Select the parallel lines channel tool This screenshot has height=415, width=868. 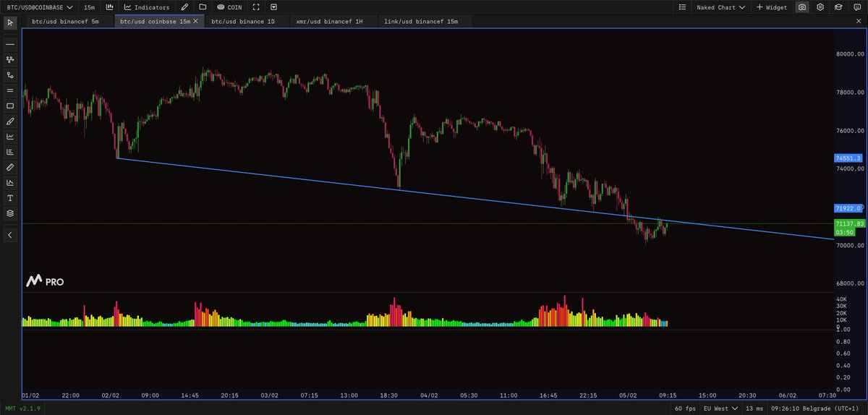[10, 90]
